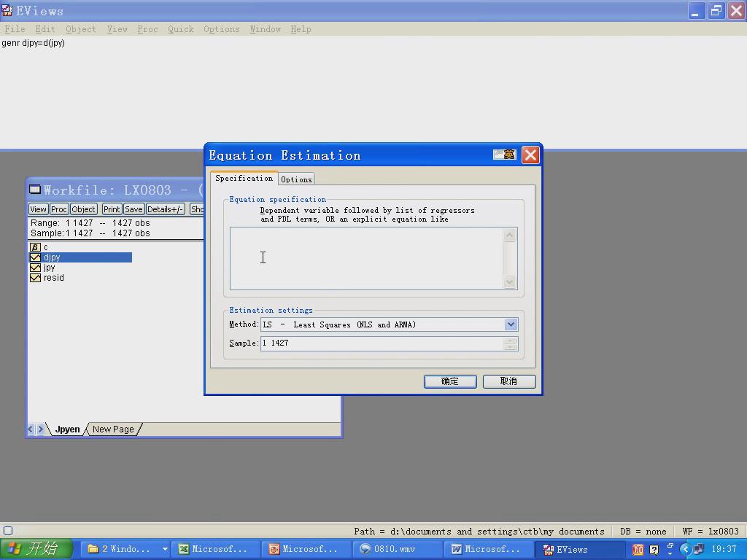
Task: Click the resid series icon
Action: [x=35, y=278]
